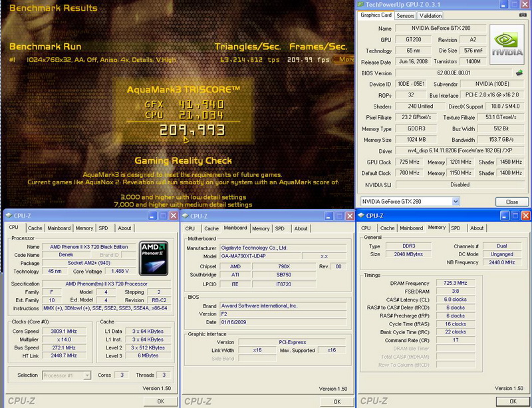The height and width of the screenshot is (408, 532).
Task: Click the NVIDIA SLI status Disabled
Action: tap(460, 184)
